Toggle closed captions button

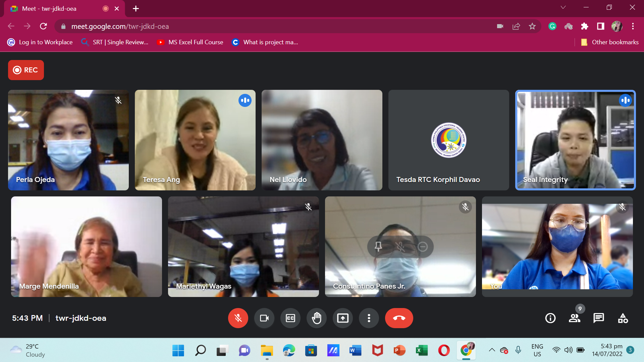tap(290, 318)
